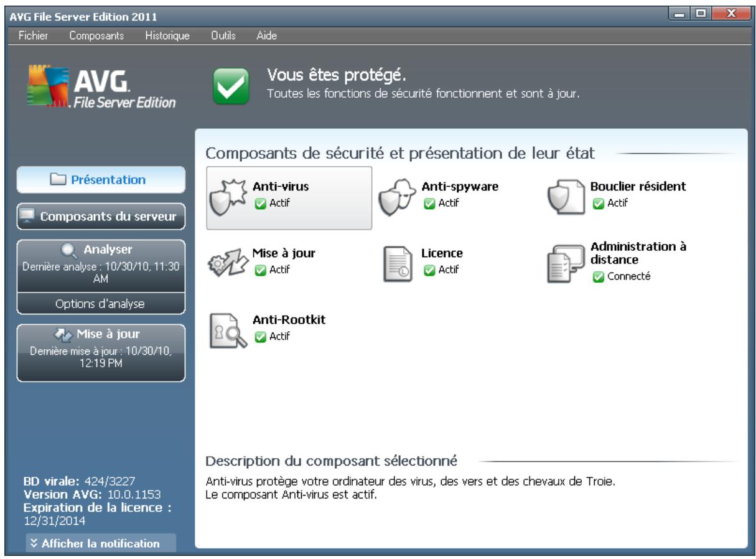Open the Outils menu

(x=223, y=36)
